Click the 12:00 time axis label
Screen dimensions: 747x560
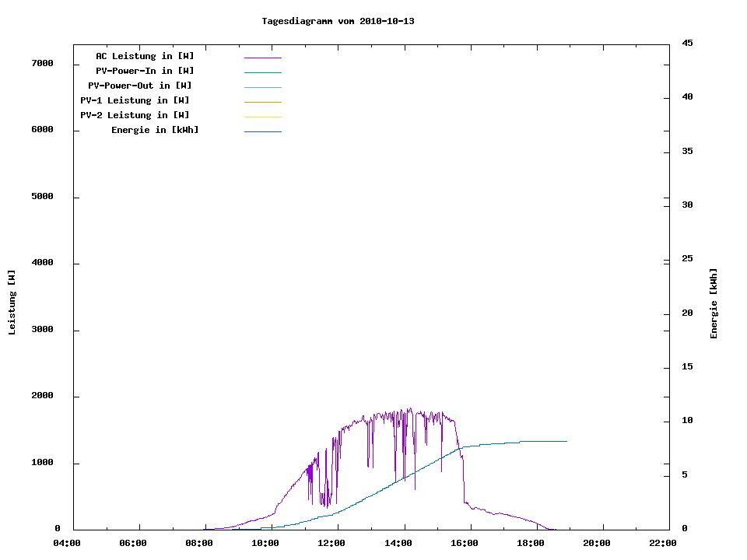click(x=331, y=544)
